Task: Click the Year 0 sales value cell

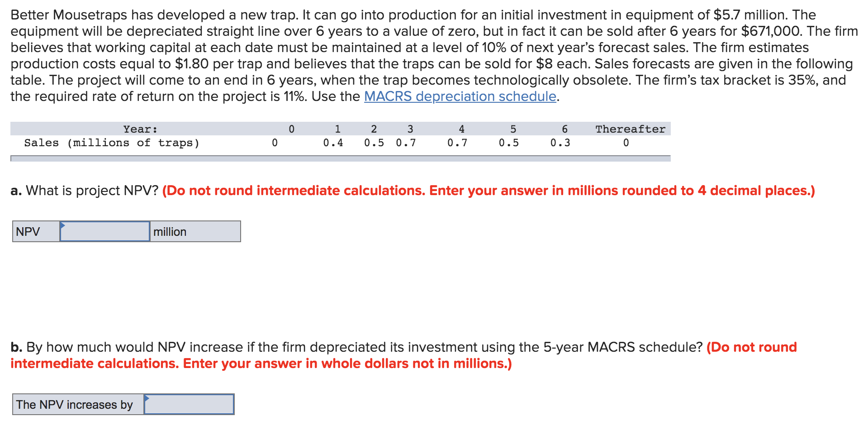Action: pyautogui.click(x=275, y=143)
